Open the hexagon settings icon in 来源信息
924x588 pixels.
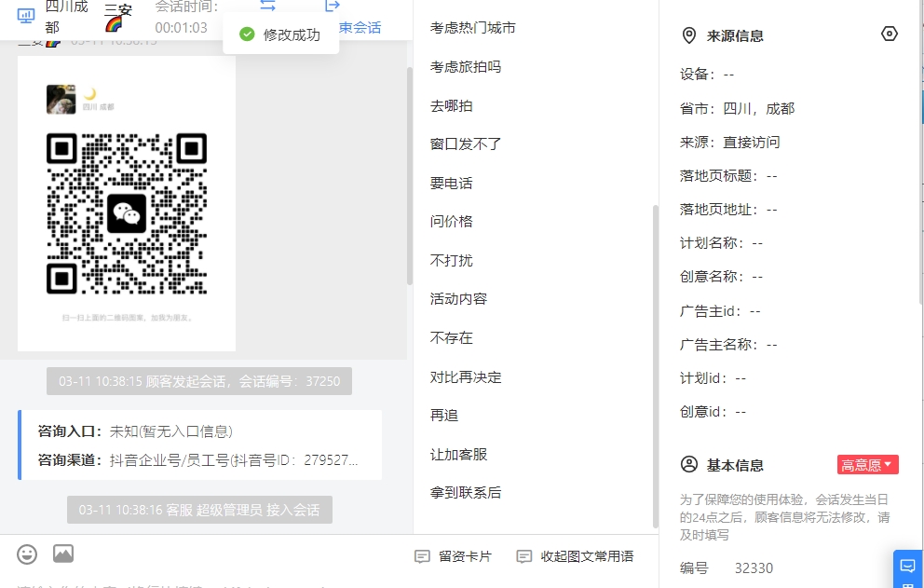point(889,34)
